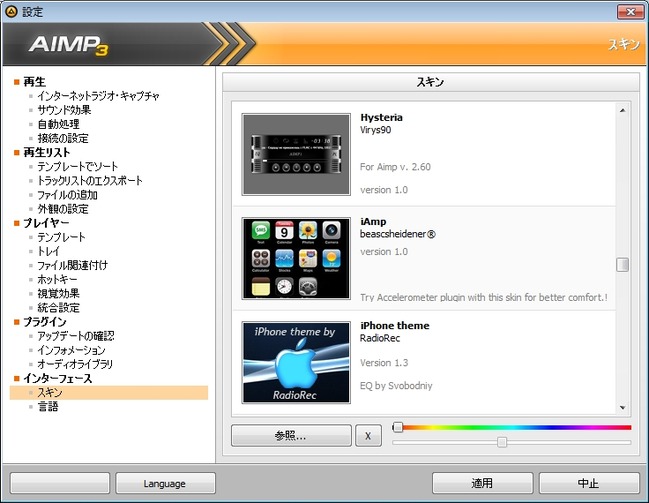Viewport: 649px width, 503px height.
Task: Open 接続の設定 page
Action: [63, 138]
